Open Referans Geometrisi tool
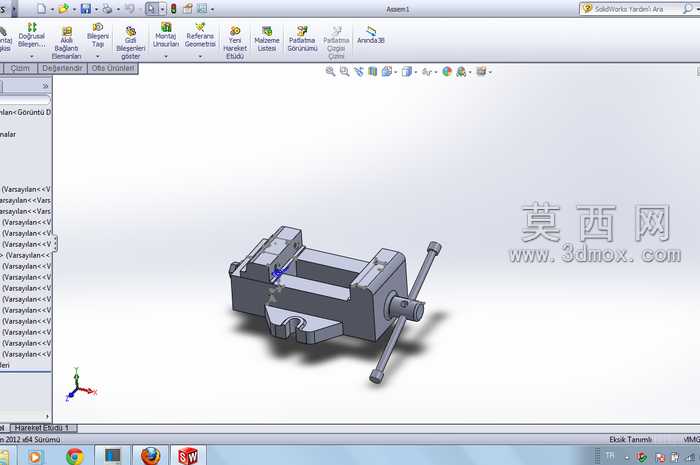This screenshot has height=465, width=700. click(200, 35)
